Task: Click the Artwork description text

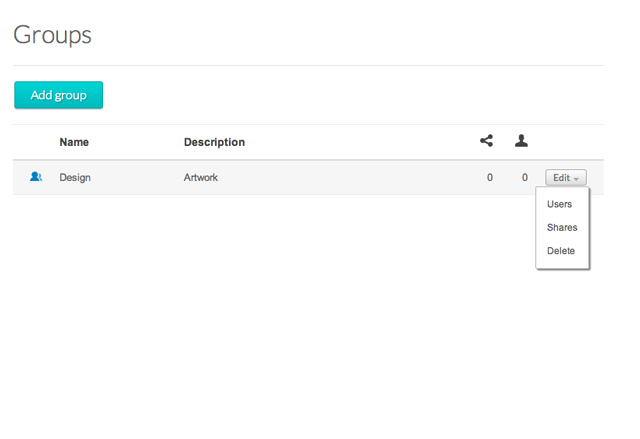Action: [x=201, y=178]
